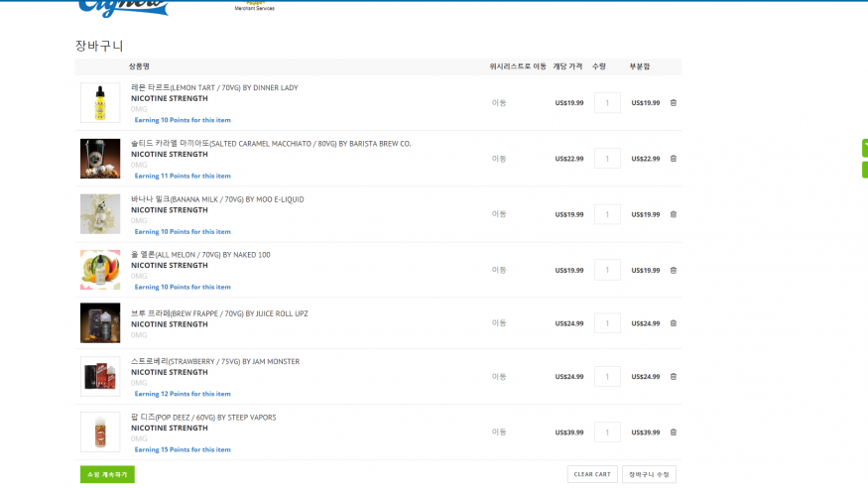Move Salted Caramel Macchiato to wishlist
The width and height of the screenshot is (868, 488).
click(x=499, y=159)
